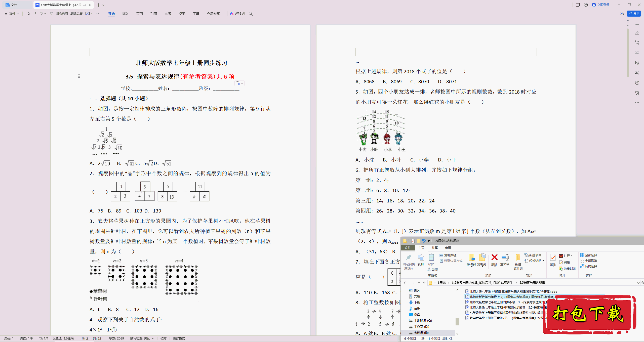Screen dimensions: 644x342
Task: Open 同步练习2(含答案).doc file in Explorer
Action: coord(511,292)
